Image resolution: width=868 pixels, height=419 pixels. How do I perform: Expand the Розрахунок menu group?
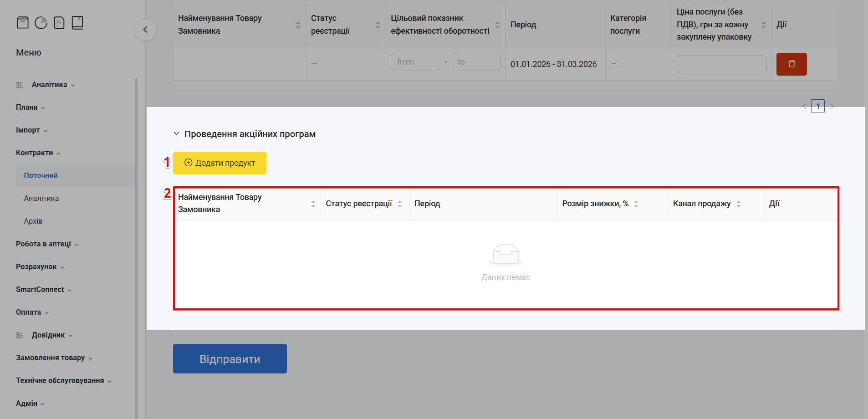coord(40,267)
